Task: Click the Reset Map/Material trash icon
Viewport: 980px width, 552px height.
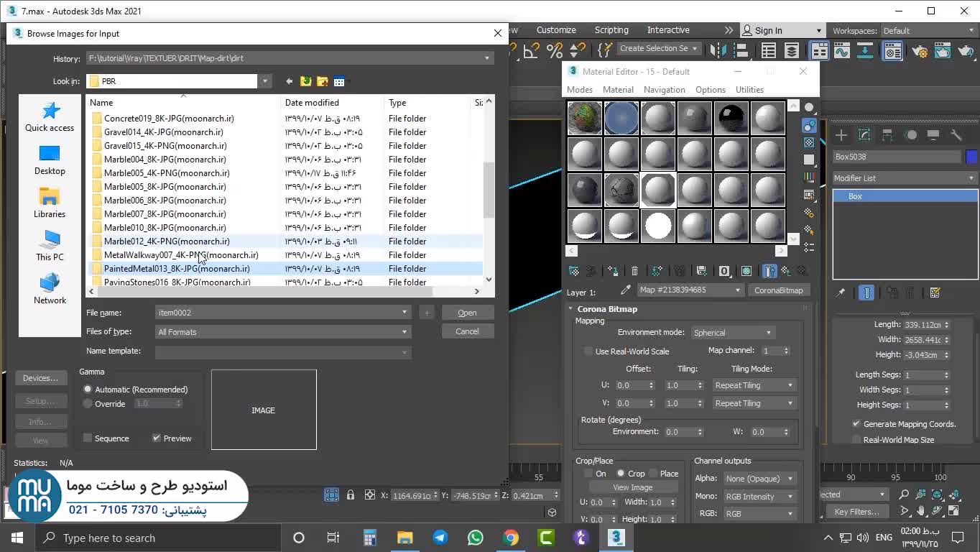Action: tap(634, 271)
